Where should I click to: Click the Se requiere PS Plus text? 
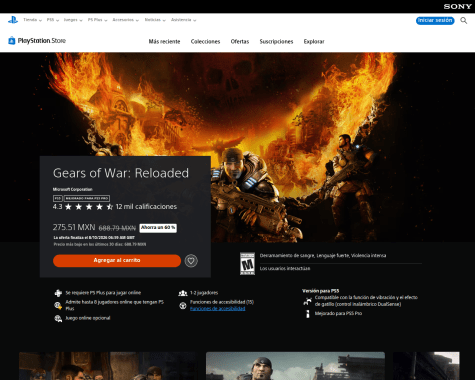[x=103, y=293]
